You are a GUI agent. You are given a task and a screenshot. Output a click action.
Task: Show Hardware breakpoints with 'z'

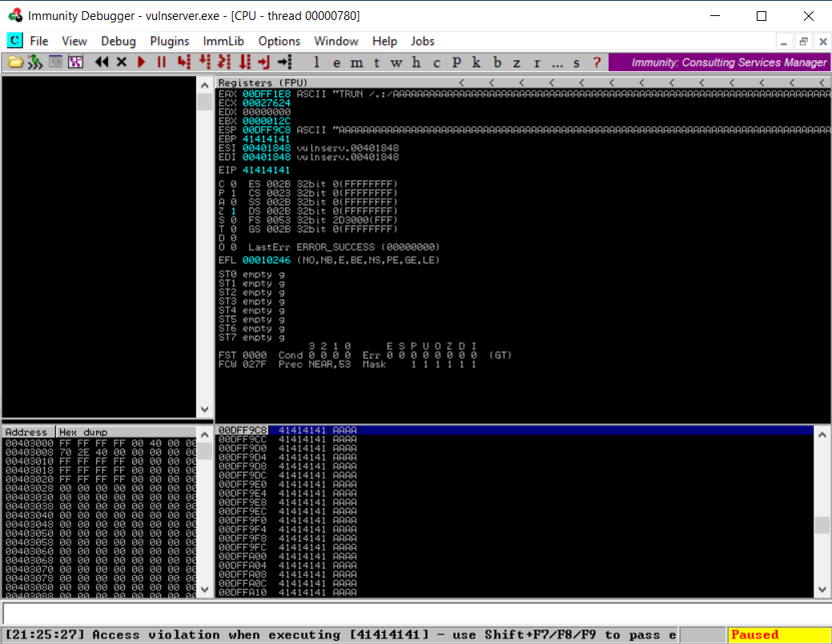click(x=516, y=62)
